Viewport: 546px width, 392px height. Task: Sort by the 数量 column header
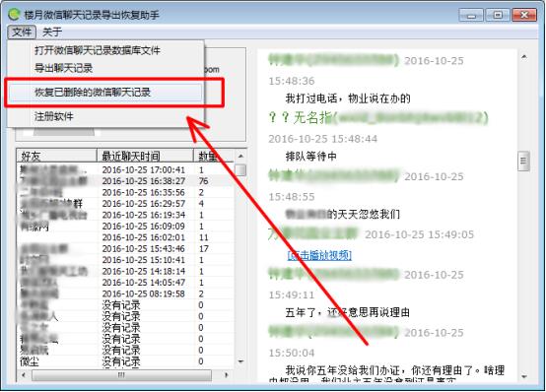[213, 156]
